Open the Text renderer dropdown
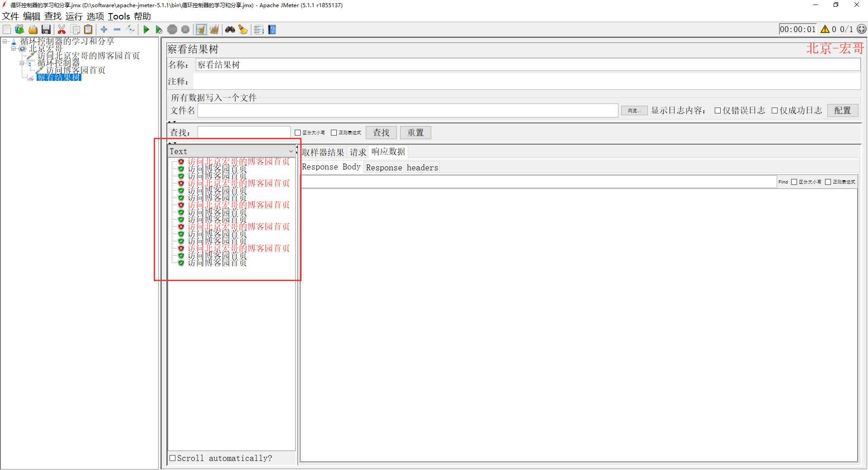The image size is (868, 470). (231, 151)
